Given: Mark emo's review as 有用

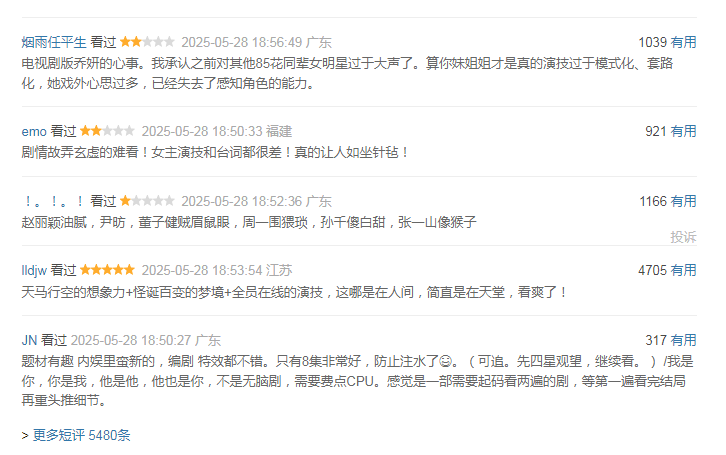Looking at the screenshot, I should click(x=683, y=131).
